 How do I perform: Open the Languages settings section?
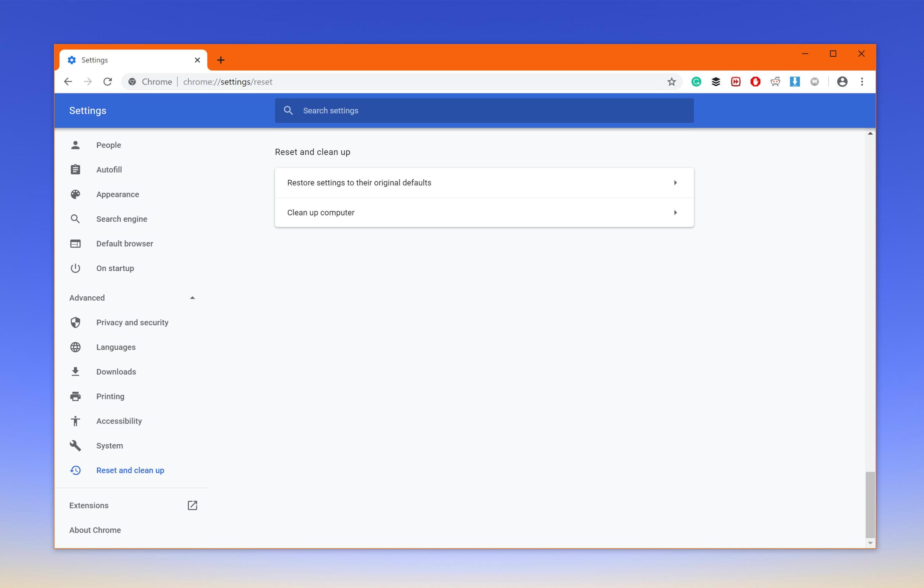pyautogui.click(x=115, y=347)
